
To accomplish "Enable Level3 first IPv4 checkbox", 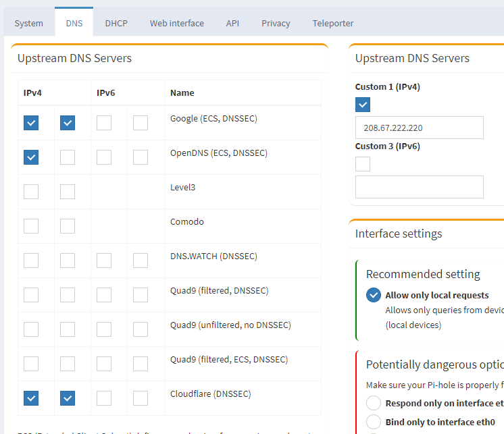I will [x=31, y=192].
